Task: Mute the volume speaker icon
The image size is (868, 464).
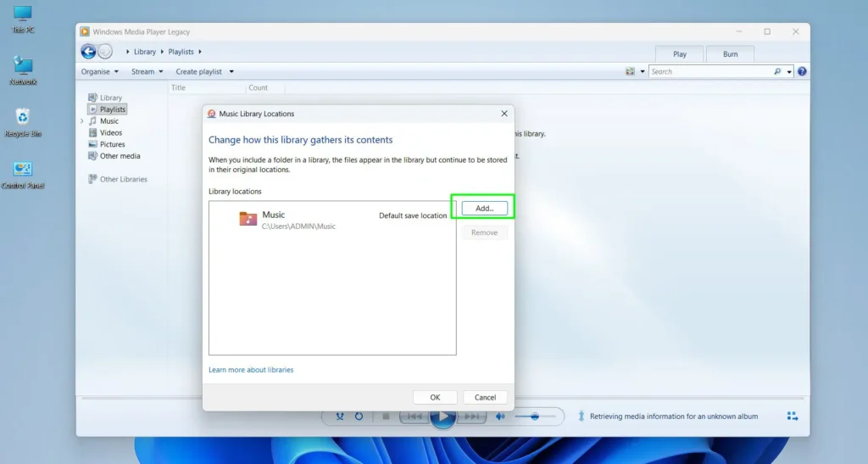Action: click(x=500, y=416)
